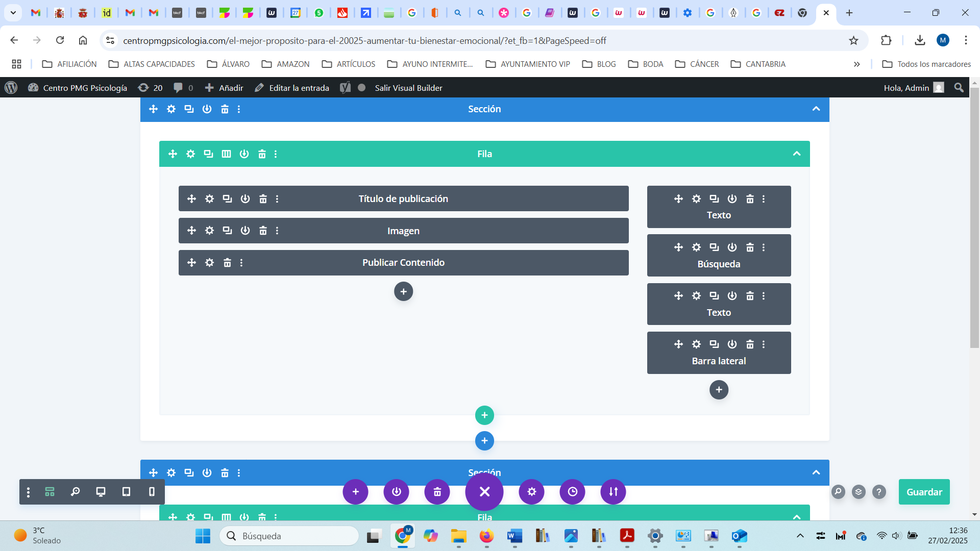The width and height of the screenshot is (980, 551).
Task: Click Windows taskbar Búsqueda search box
Action: (289, 536)
